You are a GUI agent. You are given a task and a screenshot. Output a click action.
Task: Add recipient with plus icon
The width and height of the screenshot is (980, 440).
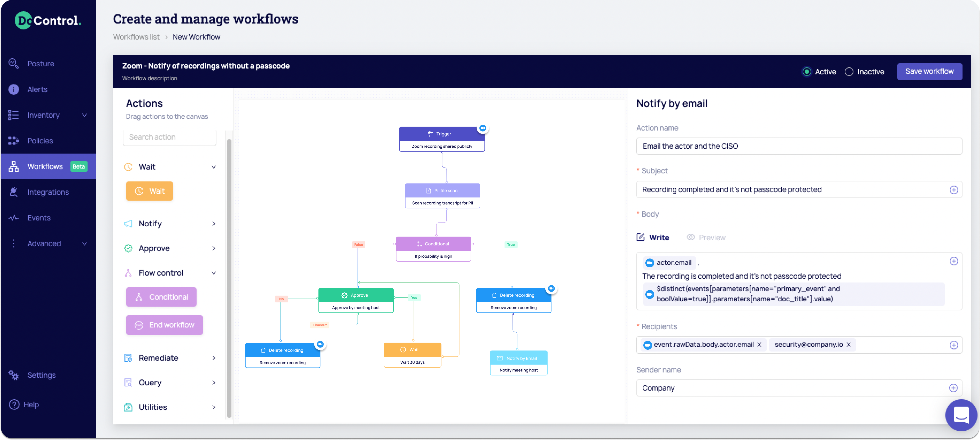coord(953,345)
